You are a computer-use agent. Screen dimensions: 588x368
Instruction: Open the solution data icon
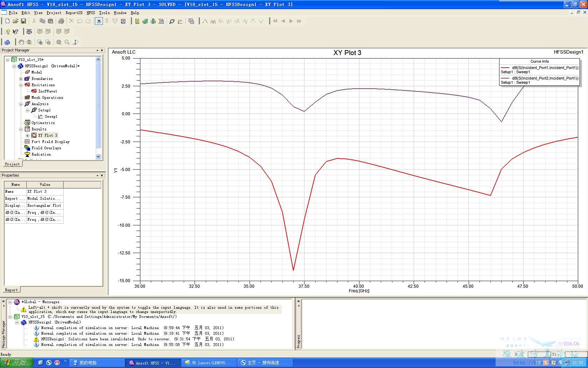click(x=161, y=21)
